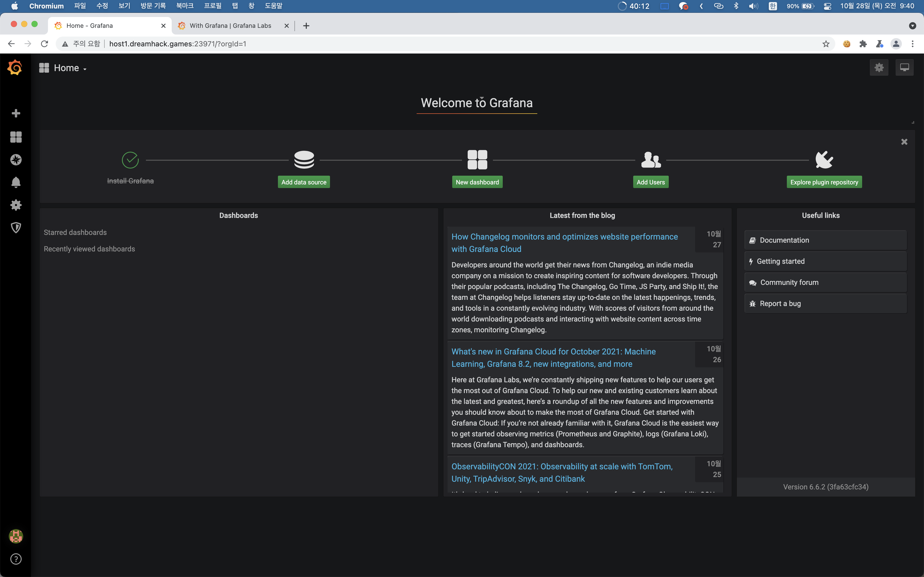Open the Create plus icon in sidebar
Viewport: 924px width, 577px height.
pos(16,113)
